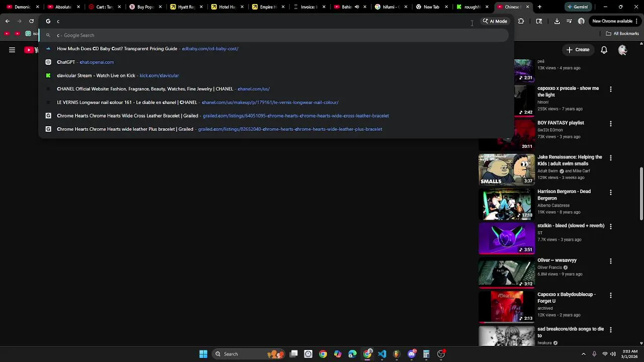
Task: Switch to the hifumi tab
Action: coord(390,7)
